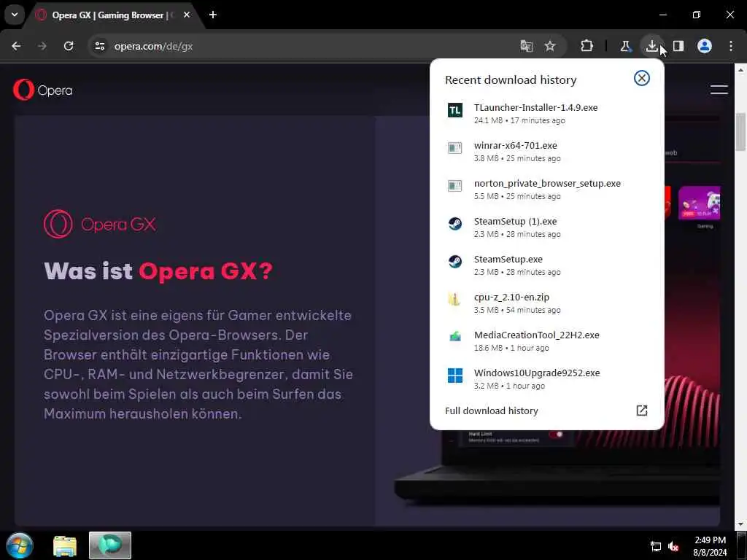Click the muted volume tray icon
Image resolution: width=747 pixels, height=560 pixels.
pos(673,546)
